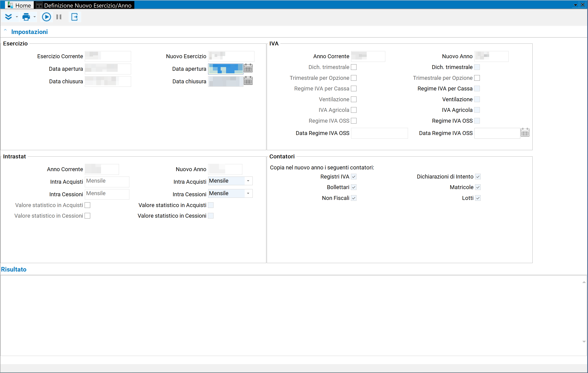Click the Anno Corrente Data Regime IVA OSS field

click(379, 133)
